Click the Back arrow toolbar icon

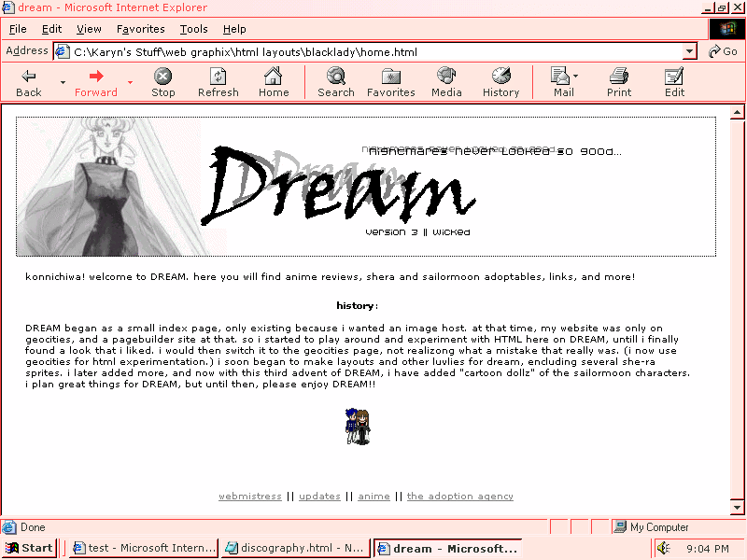point(29,77)
